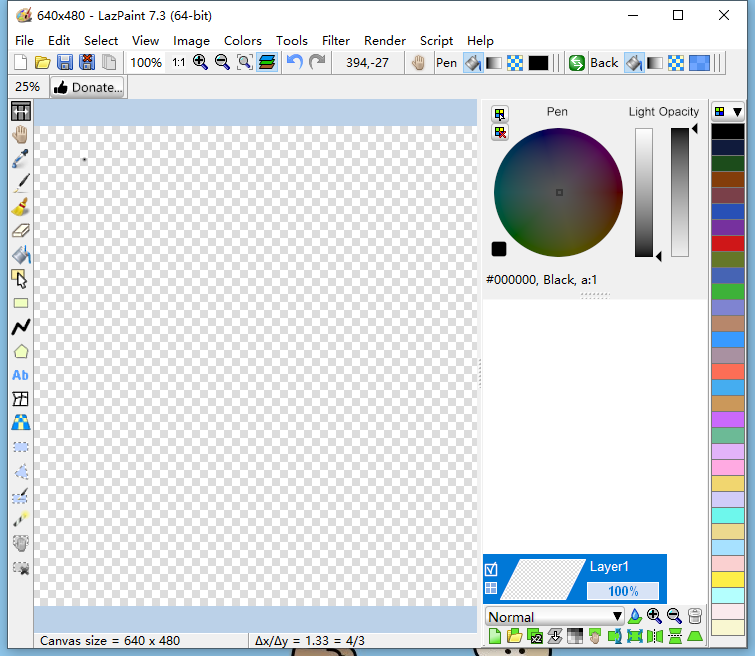Pick a hue in the color wheel
The image size is (755, 656).
[558, 192]
